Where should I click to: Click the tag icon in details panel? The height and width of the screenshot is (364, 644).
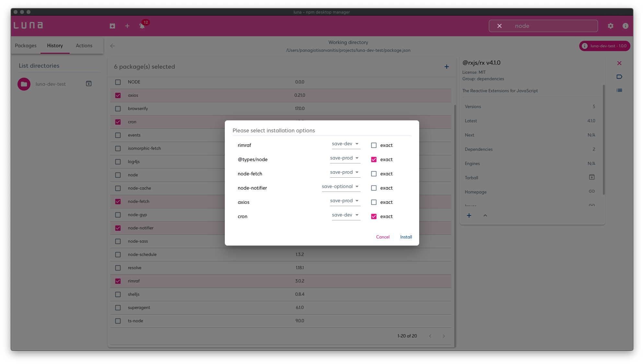[619, 77]
